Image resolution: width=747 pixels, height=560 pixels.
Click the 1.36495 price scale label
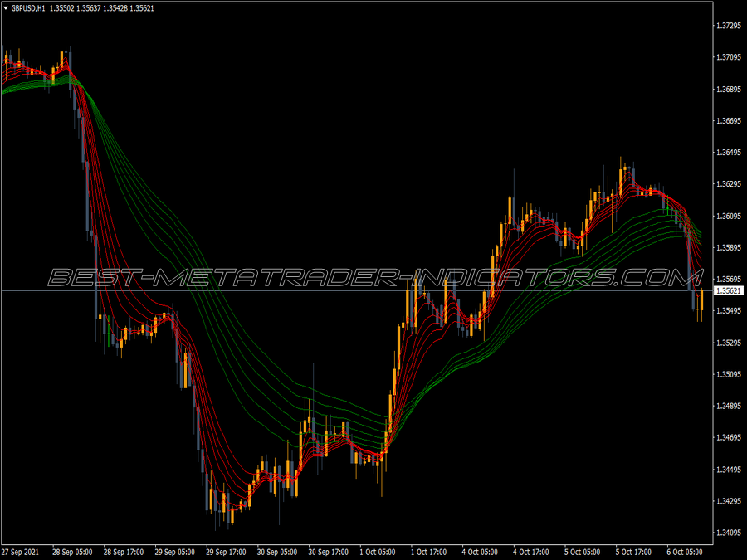[729, 153]
